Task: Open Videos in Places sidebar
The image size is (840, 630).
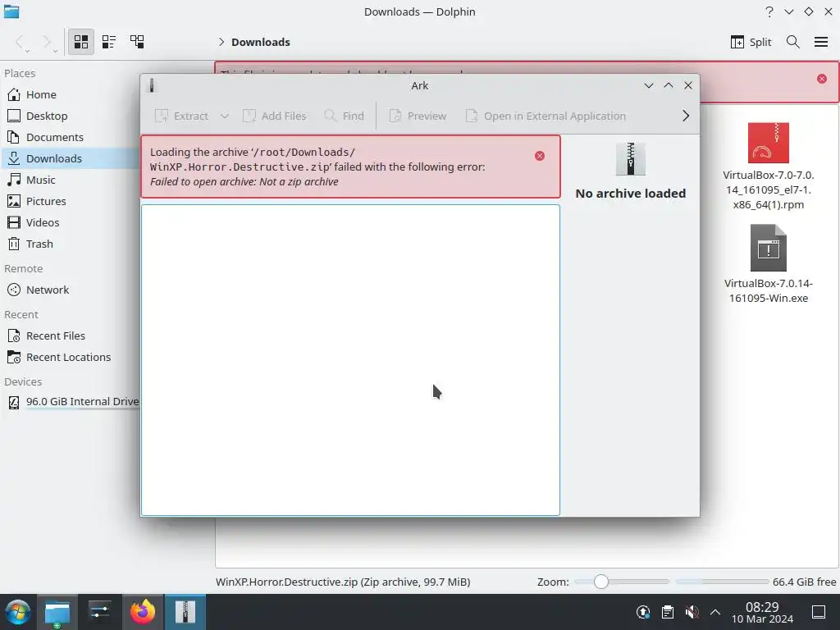Action: click(70, 223)
